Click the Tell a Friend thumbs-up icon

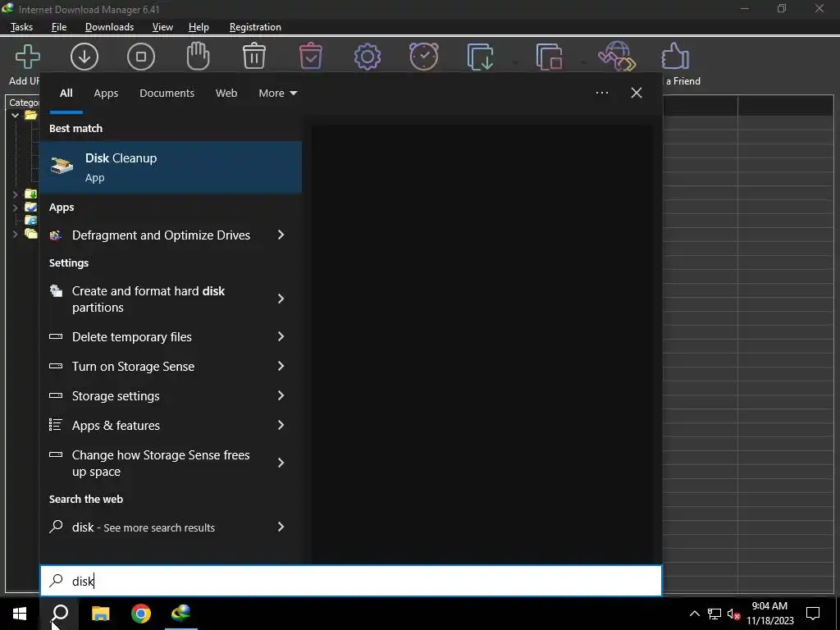[x=675, y=57]
